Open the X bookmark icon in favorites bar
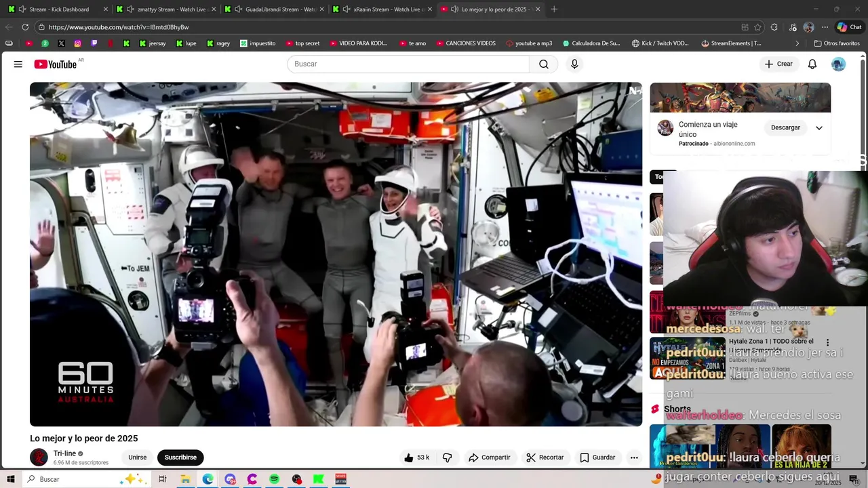 coord(61,43)
